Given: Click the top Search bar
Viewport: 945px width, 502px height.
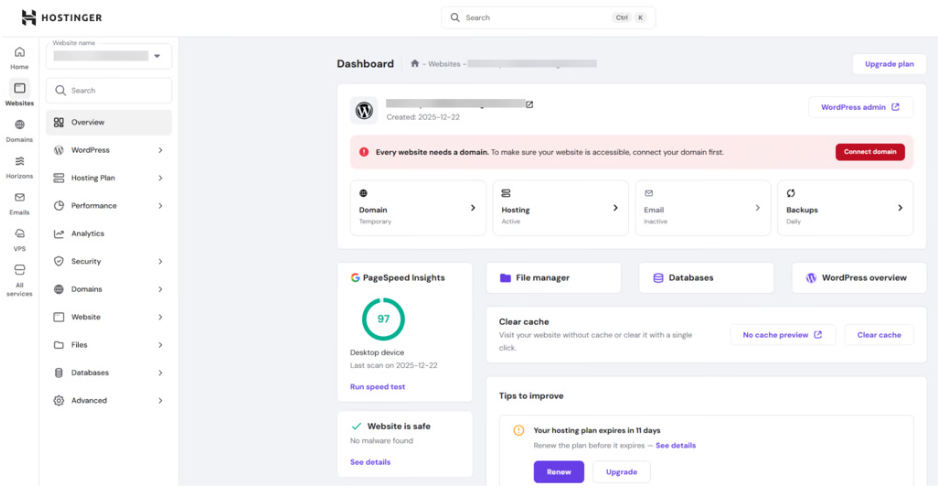Looking at the screenshot, I should pyautogui.click(x=547, y=18).
